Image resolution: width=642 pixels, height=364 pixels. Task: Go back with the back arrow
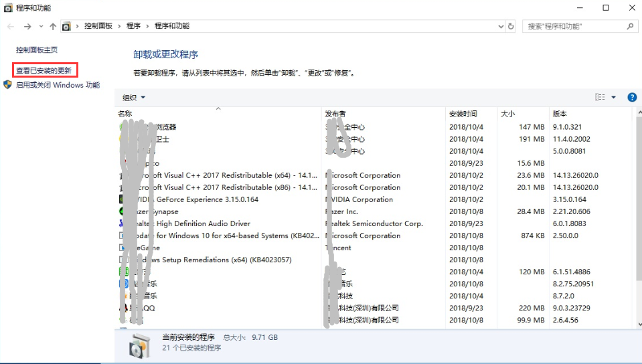click(11, 26)
